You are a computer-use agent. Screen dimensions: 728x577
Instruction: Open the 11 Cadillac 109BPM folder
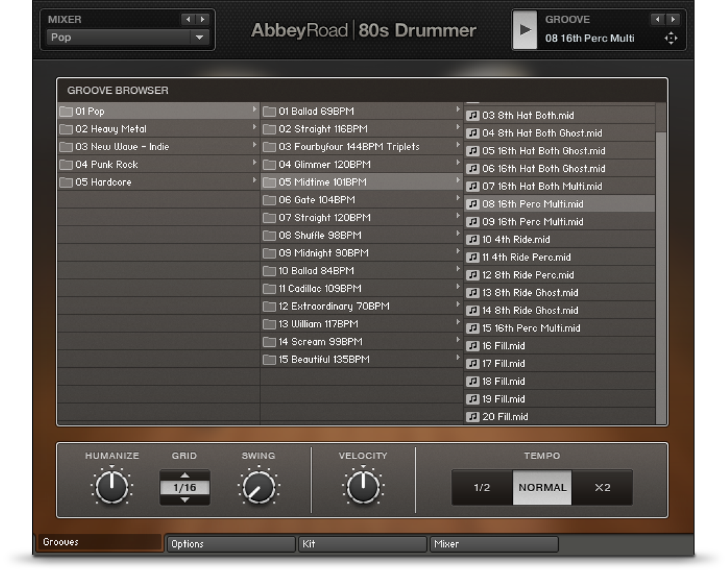coord(361,288)
